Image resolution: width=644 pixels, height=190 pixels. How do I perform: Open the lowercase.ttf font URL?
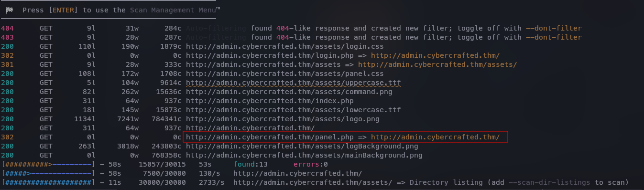[x=293, y=110]
